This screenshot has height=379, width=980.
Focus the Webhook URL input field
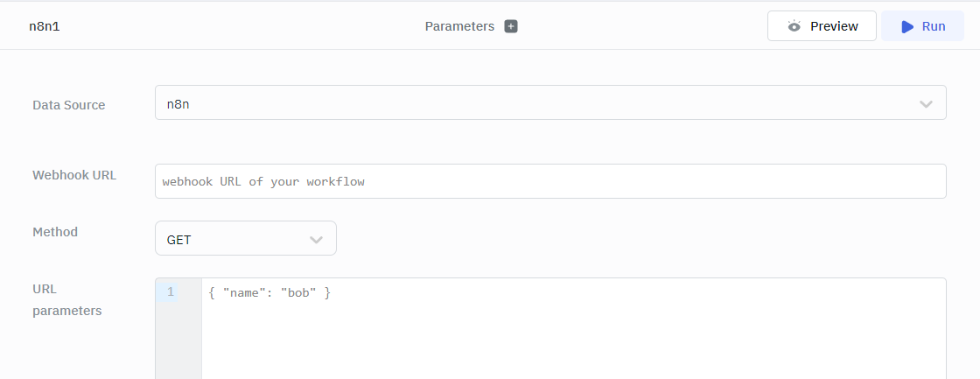(x=549, y=181)
